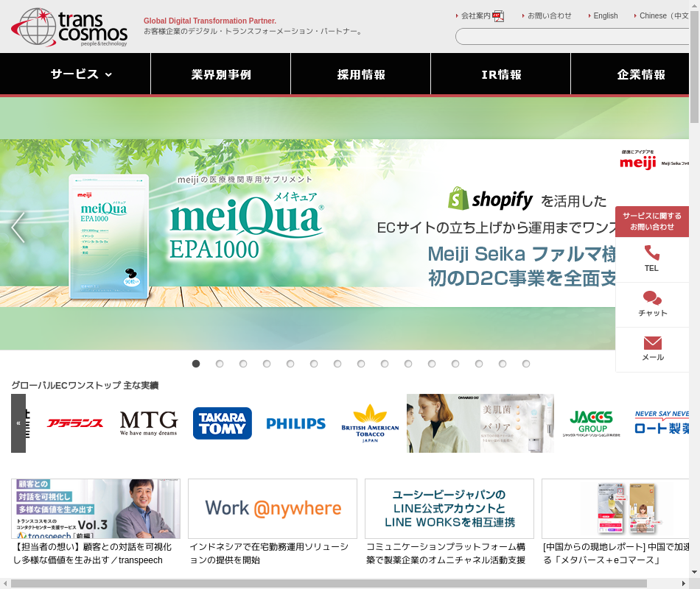This screenshot has height=589, width=700.
Task: Click the MTG logo
Action: coord(149,423)
